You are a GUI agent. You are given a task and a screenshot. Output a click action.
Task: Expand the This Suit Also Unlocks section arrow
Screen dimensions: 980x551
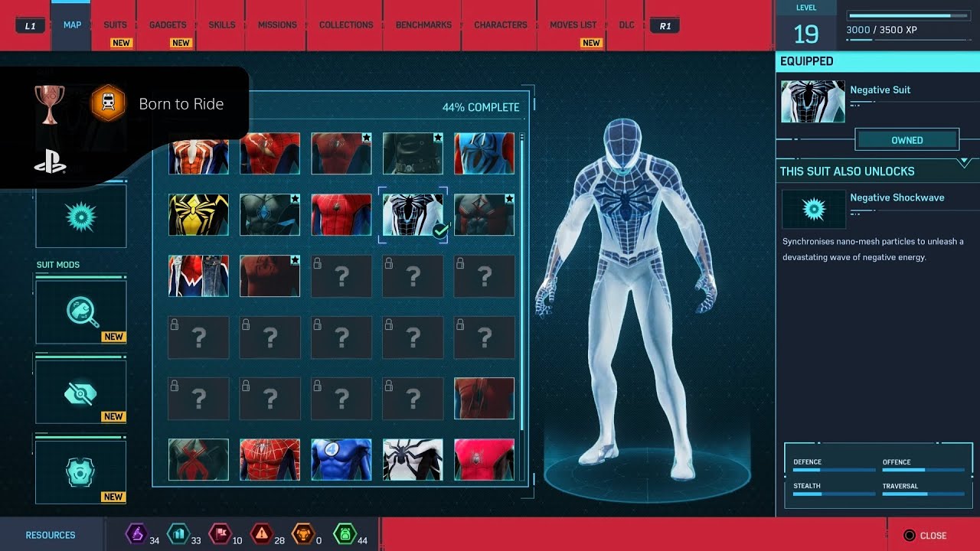[x=964, y=163]
